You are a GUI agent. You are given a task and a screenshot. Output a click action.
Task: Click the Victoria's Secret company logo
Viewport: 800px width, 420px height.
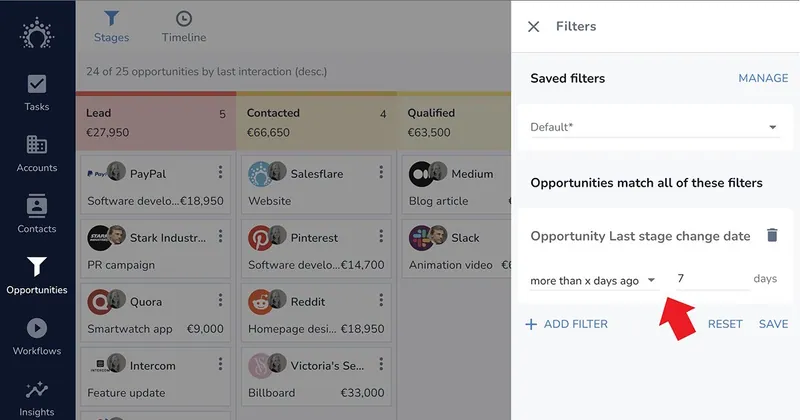[x=260, y=366]
